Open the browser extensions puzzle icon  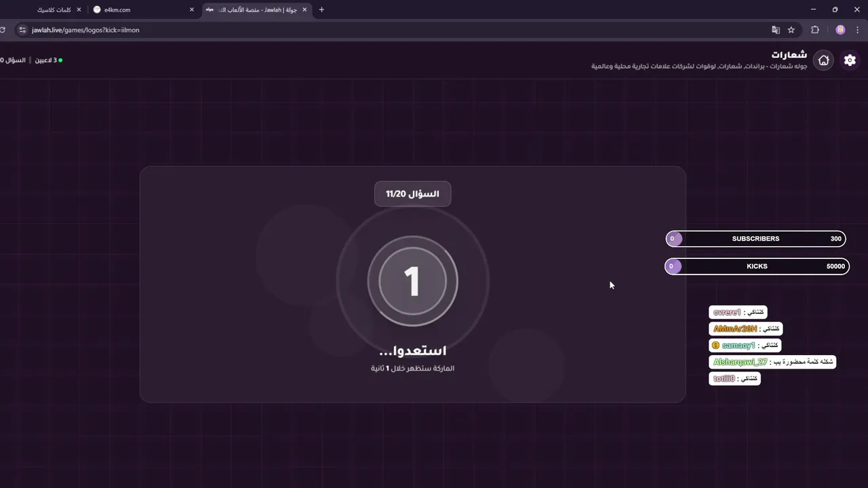tap(815, 30)
